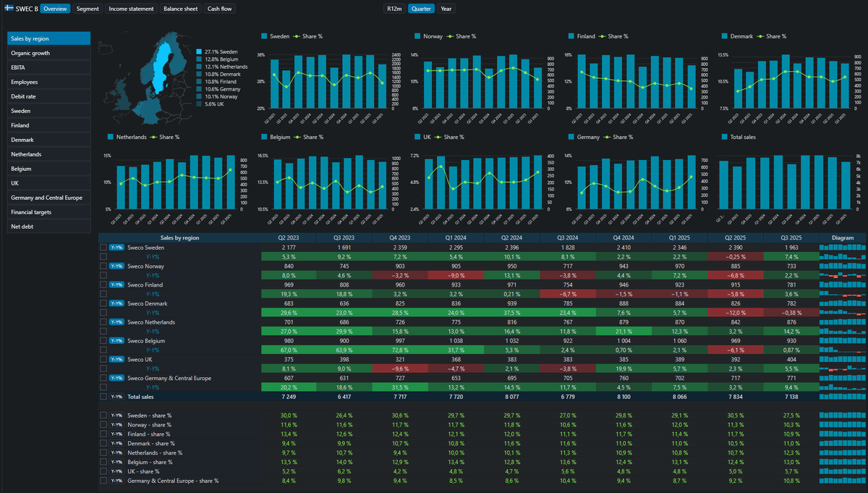Click the Y-Y% badge for Sweden - share %
The image size is (868, 493).
[x=116, y=416]
